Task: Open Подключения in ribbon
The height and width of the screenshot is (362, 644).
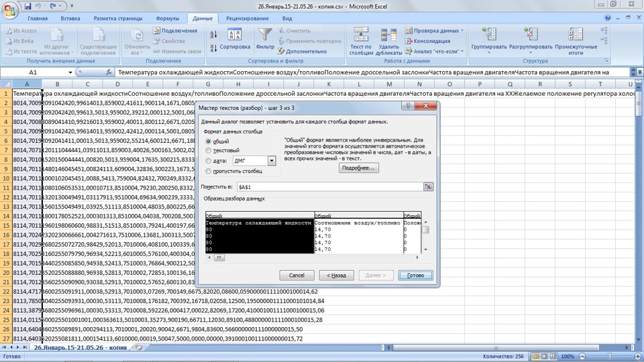Action: pos(175,31)
